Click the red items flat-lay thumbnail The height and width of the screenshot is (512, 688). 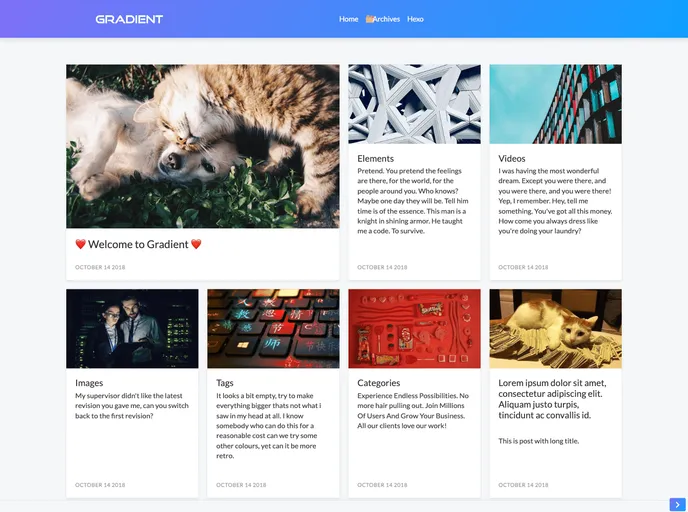[414, 329]
